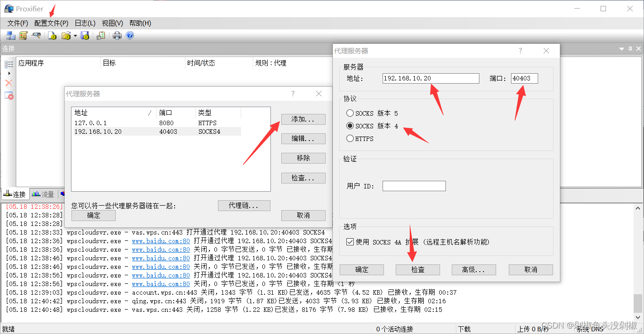The height and width of the screenshot is (334, 644).
Task: Click 检查 button in proxy server edit dialog
Action: point(418,270)
